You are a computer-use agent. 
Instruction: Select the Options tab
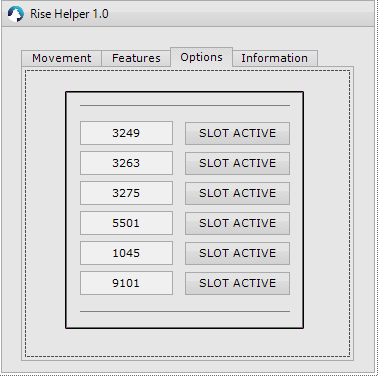pos(201,57)
